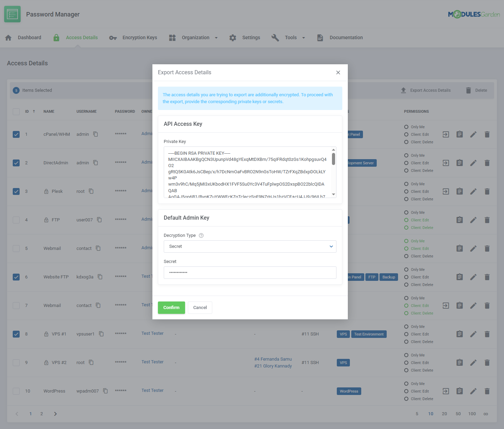Click the Cancel button in dialog
The height and width of the screenshot is (429, 504).
[x=200, y=308]
